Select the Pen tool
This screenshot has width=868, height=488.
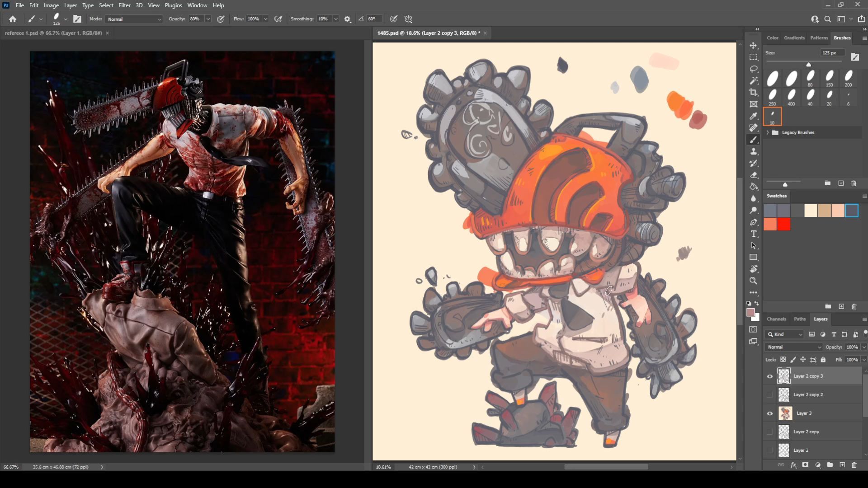click(x=753, y=222)
